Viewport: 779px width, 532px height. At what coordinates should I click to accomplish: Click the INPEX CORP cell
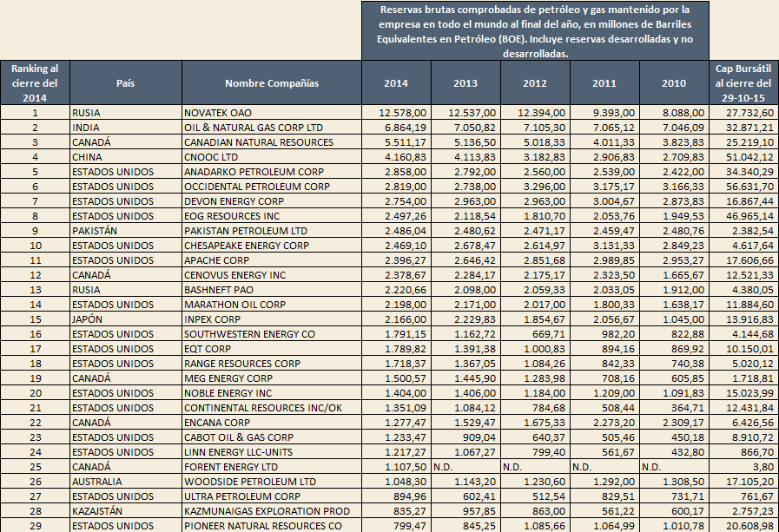272,319
